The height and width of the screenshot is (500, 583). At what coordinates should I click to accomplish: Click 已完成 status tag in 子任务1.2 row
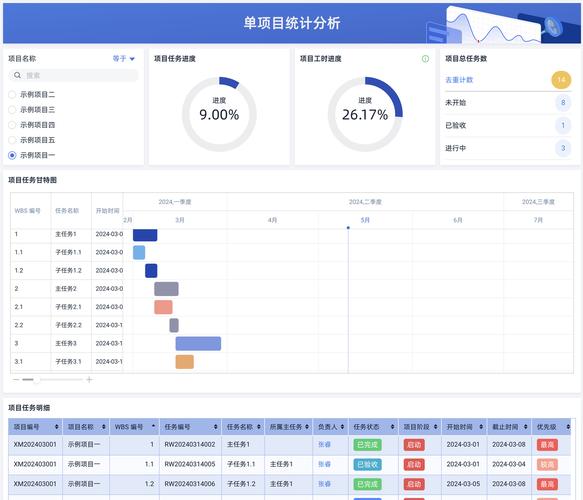click(367, 484)
